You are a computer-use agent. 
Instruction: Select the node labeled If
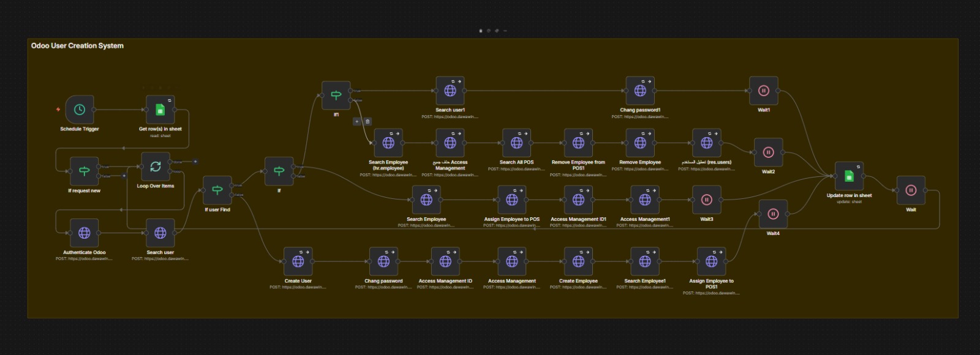pos(279,171)
